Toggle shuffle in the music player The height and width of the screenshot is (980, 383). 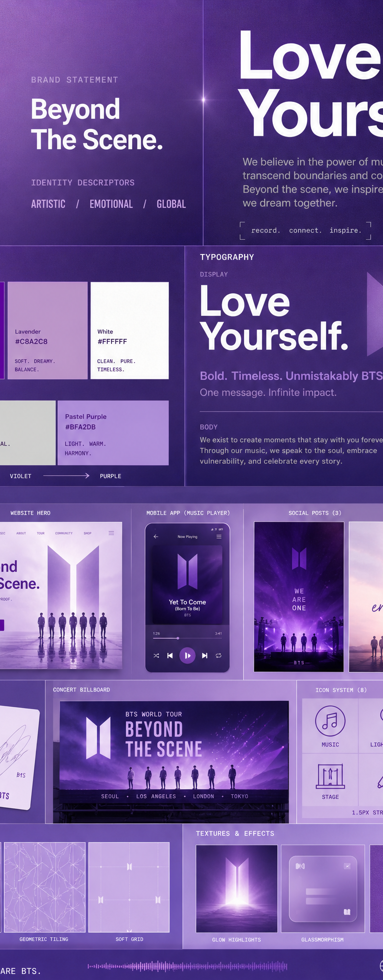tap(156, 656)
